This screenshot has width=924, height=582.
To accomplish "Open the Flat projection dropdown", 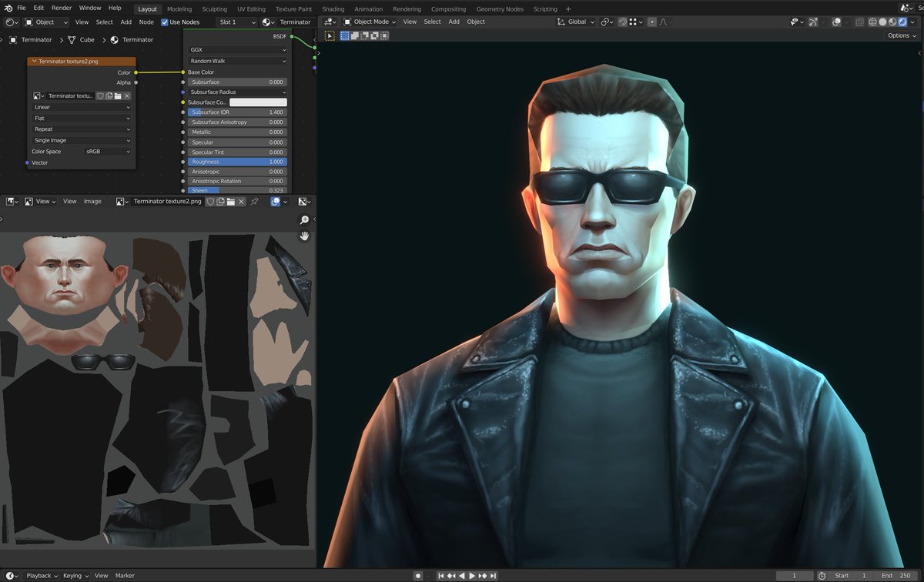I will click(82, 119).
